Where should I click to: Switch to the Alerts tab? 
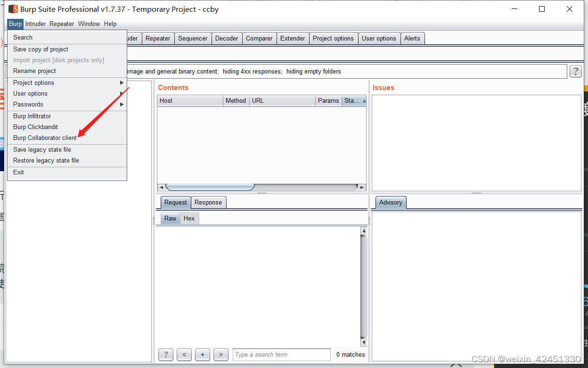(x=412, y=38)
